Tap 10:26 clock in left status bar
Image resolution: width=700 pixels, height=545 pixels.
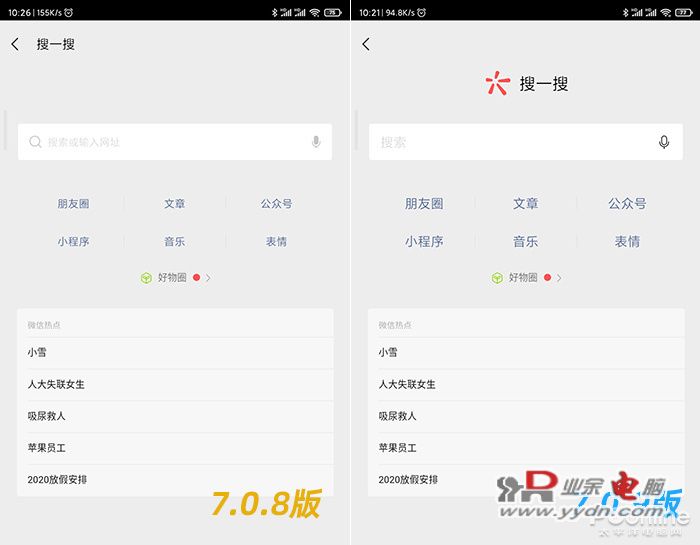coord(19,12)
